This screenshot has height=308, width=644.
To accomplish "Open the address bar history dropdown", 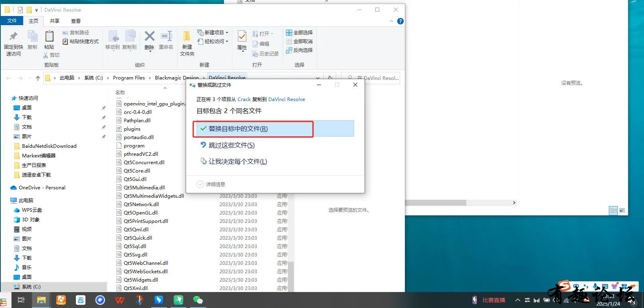I will pos(318,78).
